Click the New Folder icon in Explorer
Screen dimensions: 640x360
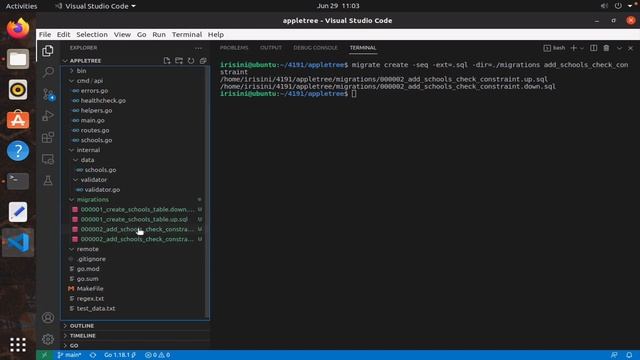(179, 61)
